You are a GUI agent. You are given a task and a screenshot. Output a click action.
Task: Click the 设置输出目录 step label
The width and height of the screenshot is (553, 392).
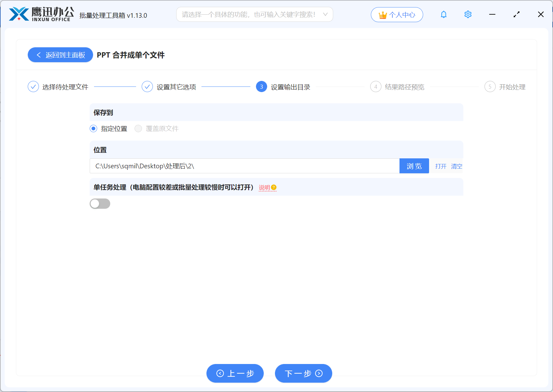[290, 87]
